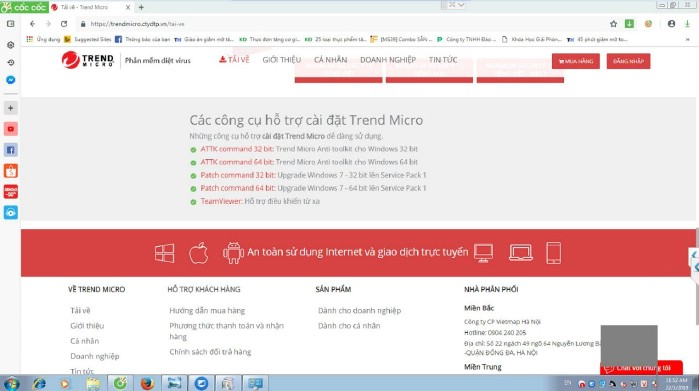Open the Windows Start menu
The image size is (699, 391).
pyautogui.click(x=11, y=383)
